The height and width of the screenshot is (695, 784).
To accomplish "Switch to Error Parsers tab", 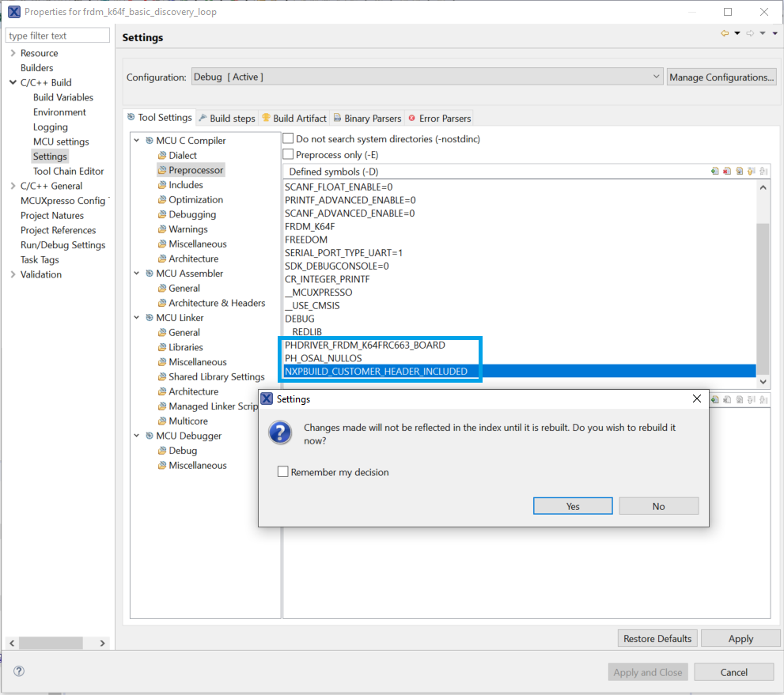I will click(440, 119).
